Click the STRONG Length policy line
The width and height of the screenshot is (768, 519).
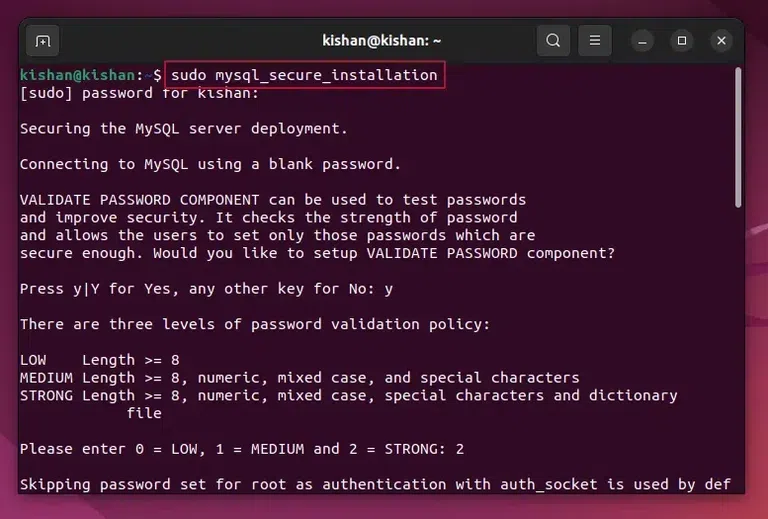[348, 395]
